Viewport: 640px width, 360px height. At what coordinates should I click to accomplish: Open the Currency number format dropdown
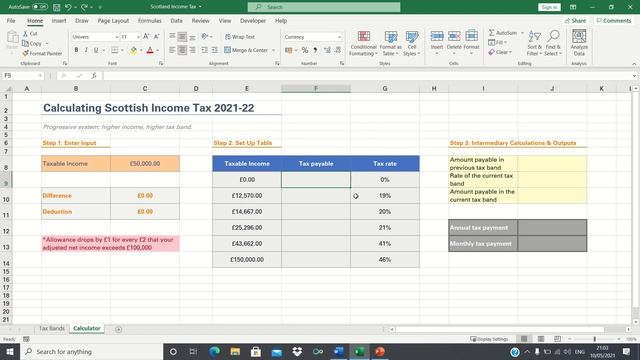[339, 37]
